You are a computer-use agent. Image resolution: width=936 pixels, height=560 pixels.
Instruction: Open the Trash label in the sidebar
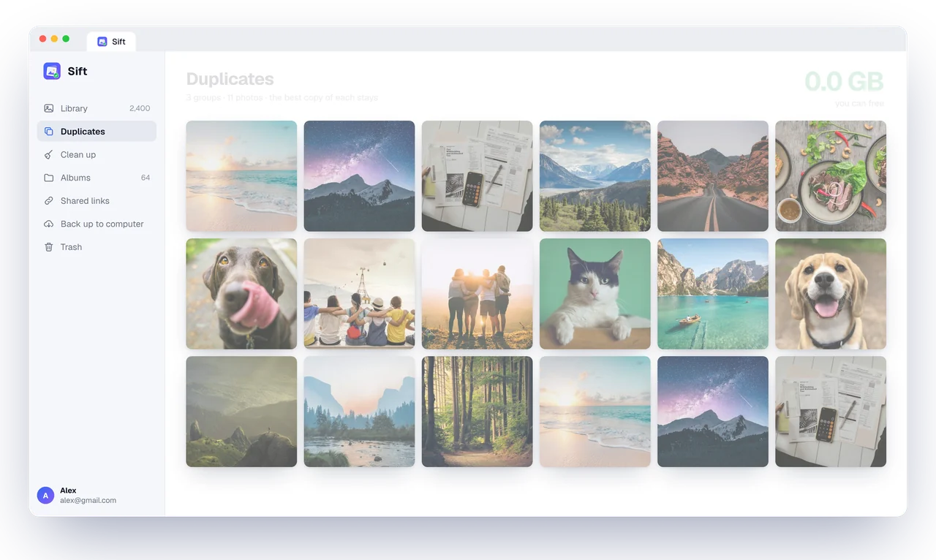pyautogui.click(x=71, y=247)
